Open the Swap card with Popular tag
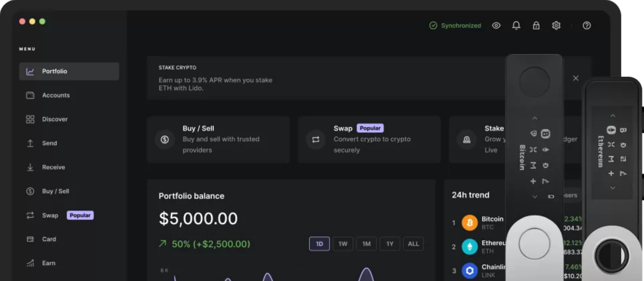This screenshot has height=281, width=644. (x=369, y=139)
